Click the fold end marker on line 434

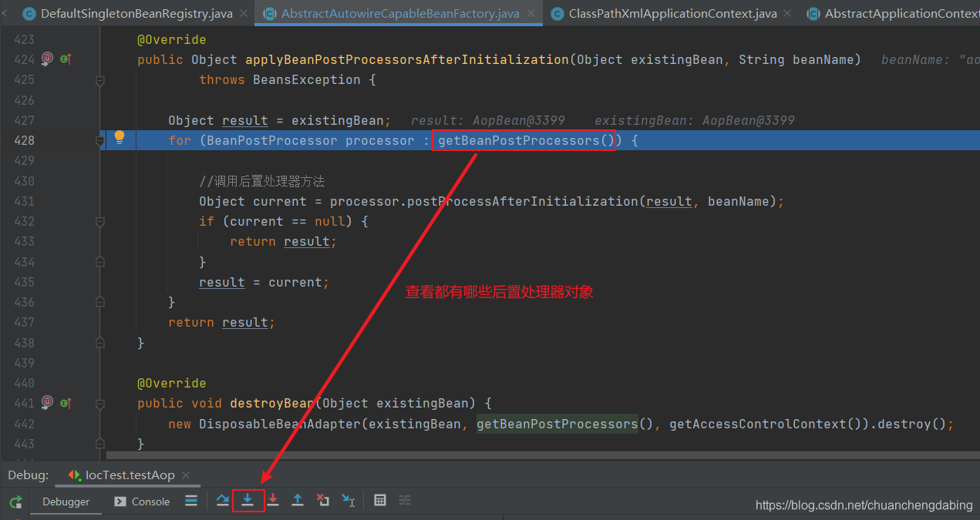click(99, 262)
